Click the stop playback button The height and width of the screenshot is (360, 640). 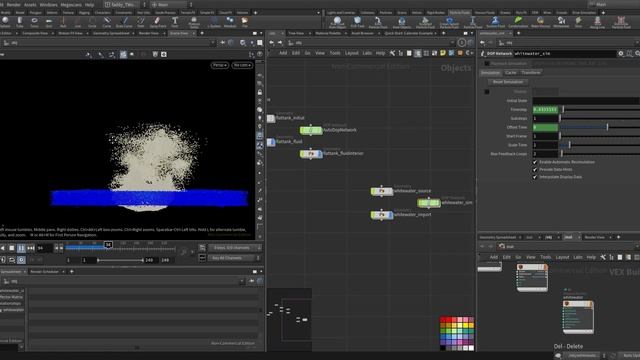pos(12,248)
